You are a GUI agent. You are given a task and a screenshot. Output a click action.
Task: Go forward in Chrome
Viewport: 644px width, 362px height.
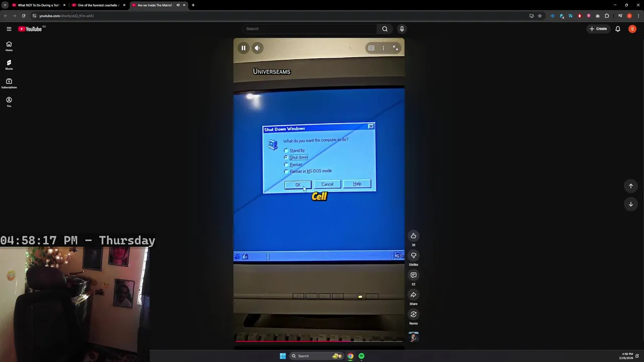point(14,16)
